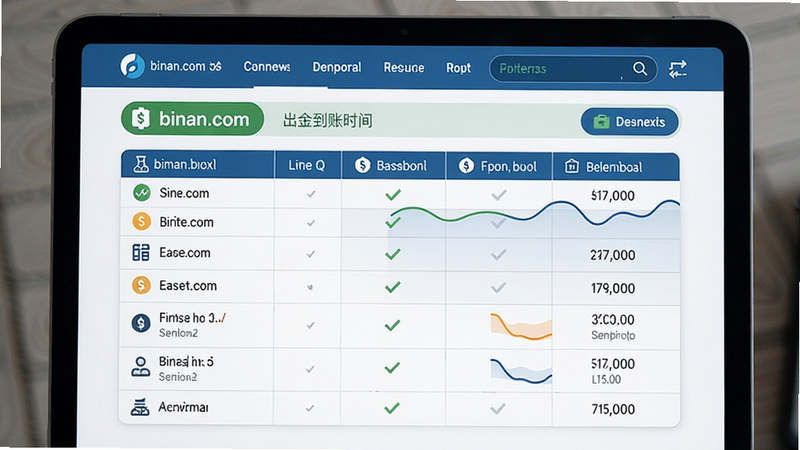Open the Resuce menu item
The image size is (800, 450).
coord(404,68)
